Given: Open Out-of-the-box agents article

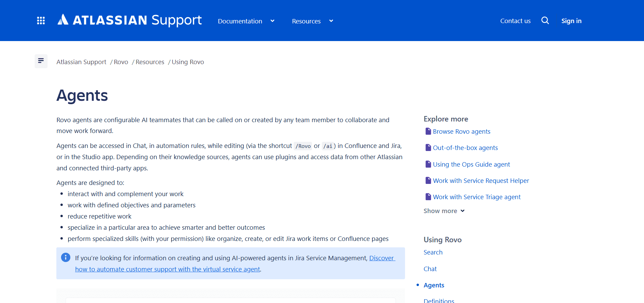Looking at the screenshot, I should click(x=465, y=148).
